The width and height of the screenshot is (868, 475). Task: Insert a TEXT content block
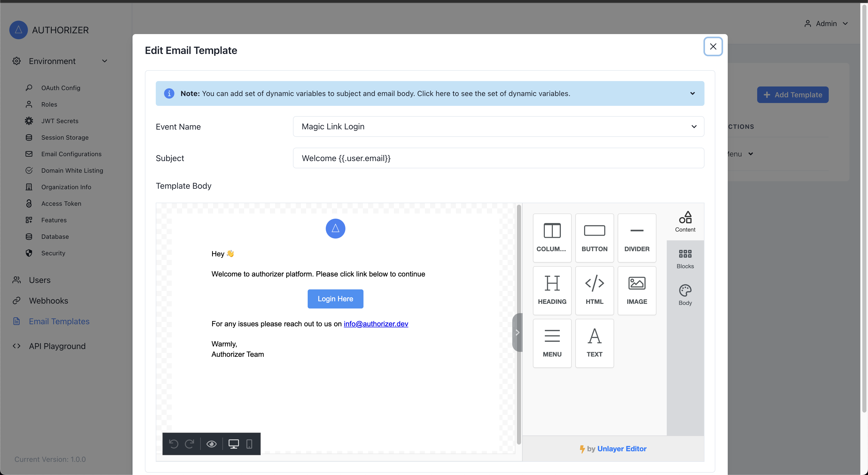click(x=594, y=343)
